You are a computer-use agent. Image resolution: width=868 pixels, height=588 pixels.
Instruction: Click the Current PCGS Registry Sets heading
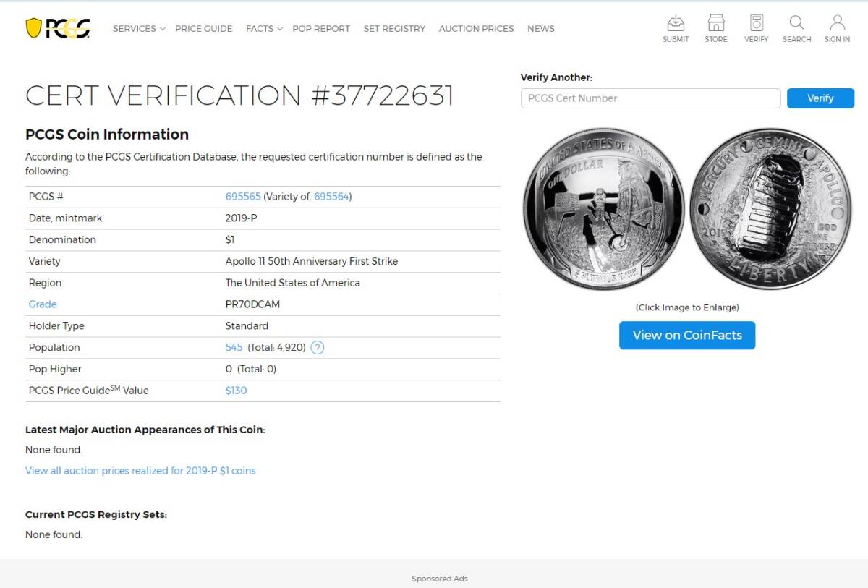coord(96,515)
